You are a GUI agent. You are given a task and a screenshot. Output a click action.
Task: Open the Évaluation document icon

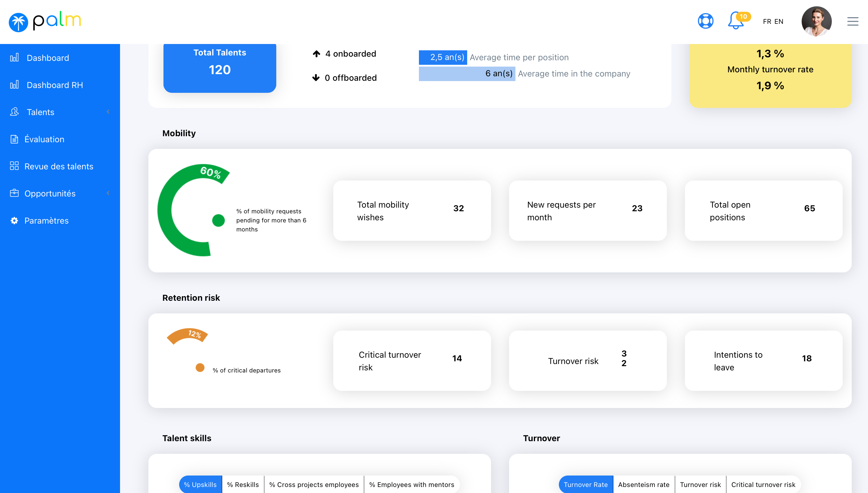click(14, 139)
